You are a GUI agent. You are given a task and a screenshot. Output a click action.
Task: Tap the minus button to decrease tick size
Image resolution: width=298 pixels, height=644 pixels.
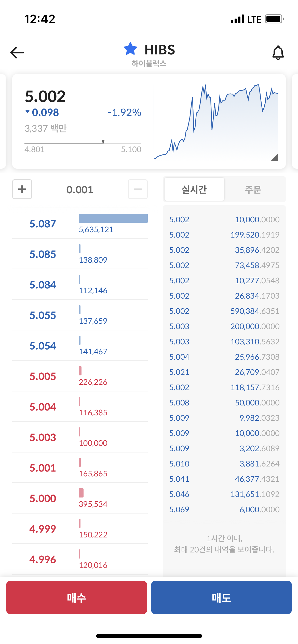coord(138,189)
